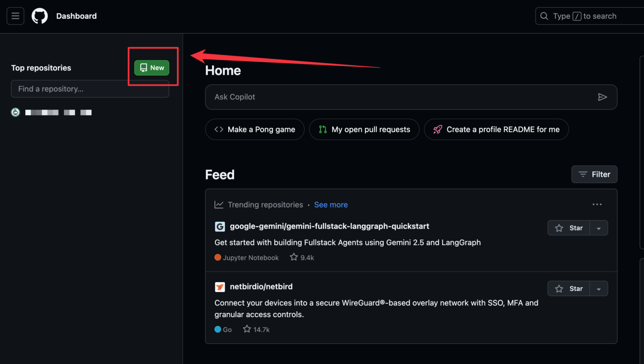Screen dimensions: 644x364
Task: Expand star list dropdown for gemini repository
Action: [x=599, y=228]
